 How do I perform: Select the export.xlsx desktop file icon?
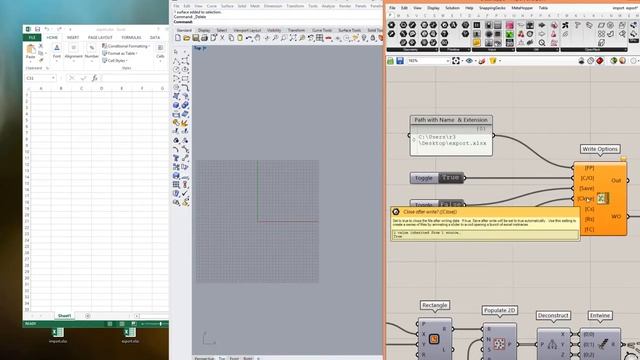coord(130,336)
